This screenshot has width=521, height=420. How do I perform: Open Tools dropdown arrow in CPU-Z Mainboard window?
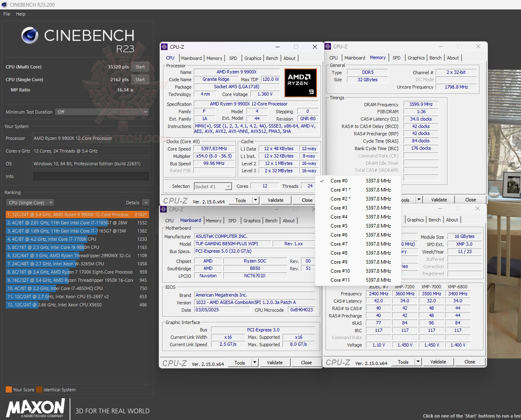pos(255,363)
